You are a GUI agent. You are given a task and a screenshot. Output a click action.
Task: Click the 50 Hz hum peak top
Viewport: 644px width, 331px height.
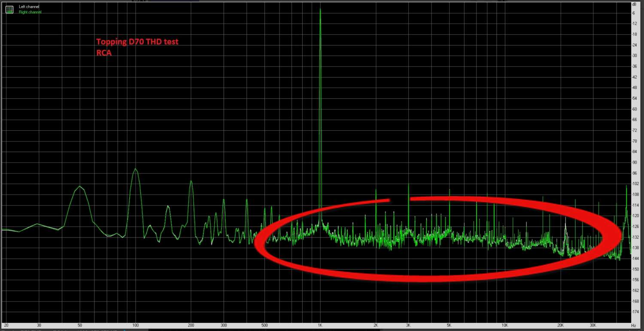[x=80, y=187]
